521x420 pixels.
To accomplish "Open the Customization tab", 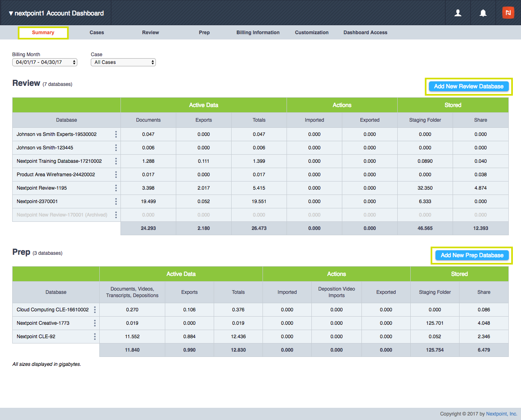I will click(312, 33).
